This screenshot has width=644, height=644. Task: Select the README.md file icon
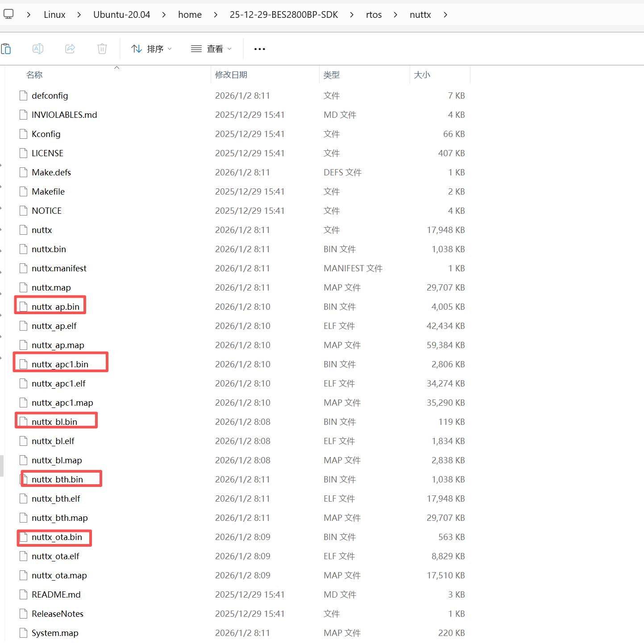pos(24,594)
